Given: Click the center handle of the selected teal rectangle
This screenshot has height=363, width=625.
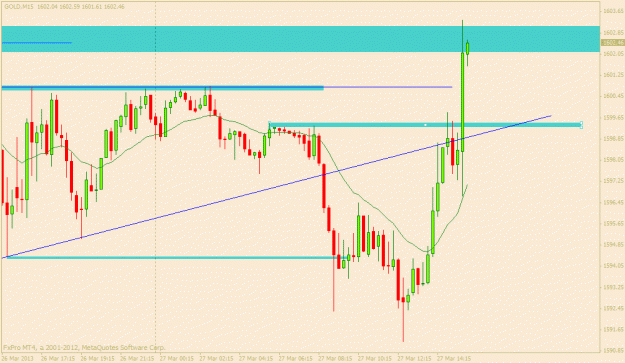Looking at the screenshot, I should tap(425, 125).
